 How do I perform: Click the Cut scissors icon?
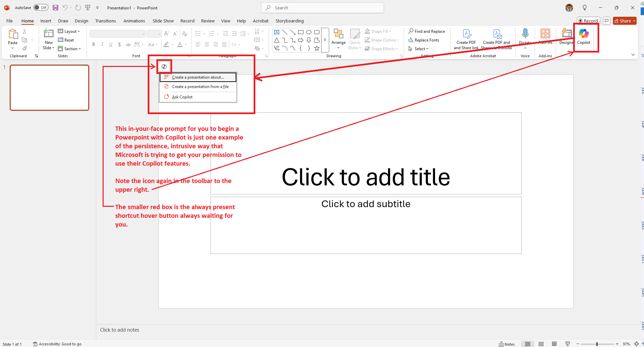click(24, 31)
